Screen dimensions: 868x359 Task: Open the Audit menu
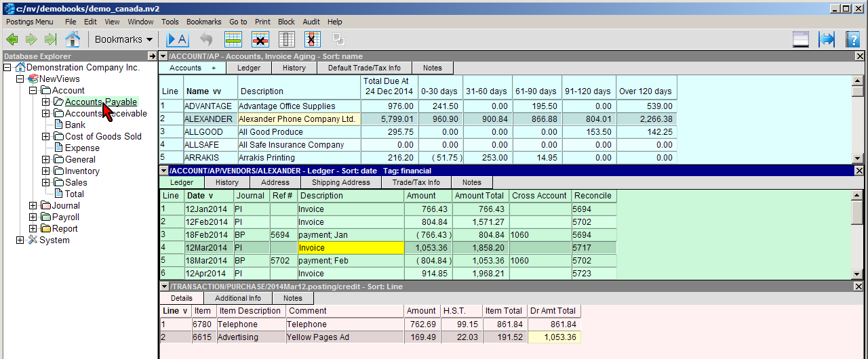(311, 22)
